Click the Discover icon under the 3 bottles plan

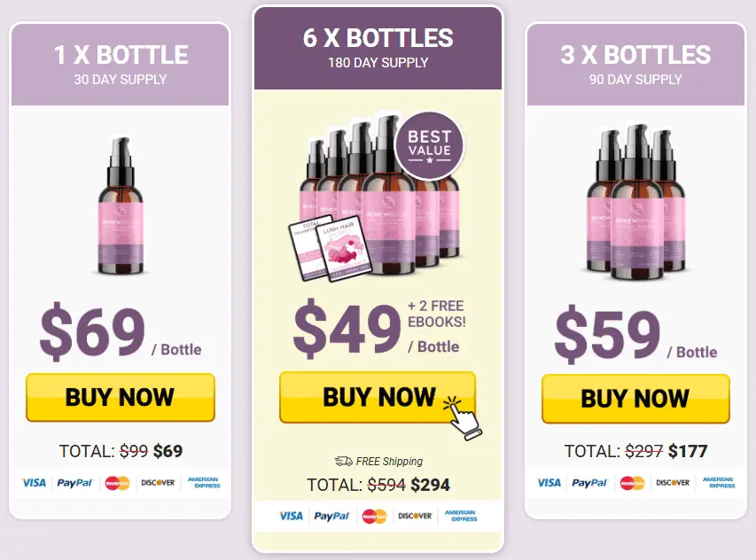pos(675,484)
